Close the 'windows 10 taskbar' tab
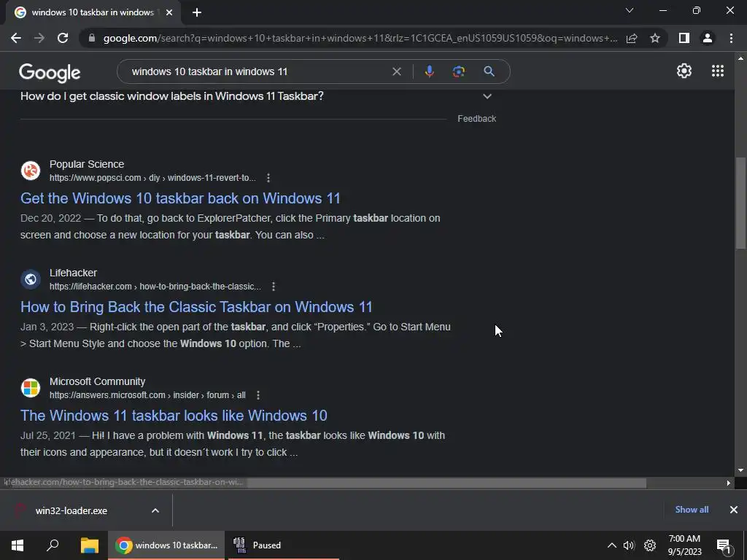This screenshot has width=747, height=560. coord(169,12)
